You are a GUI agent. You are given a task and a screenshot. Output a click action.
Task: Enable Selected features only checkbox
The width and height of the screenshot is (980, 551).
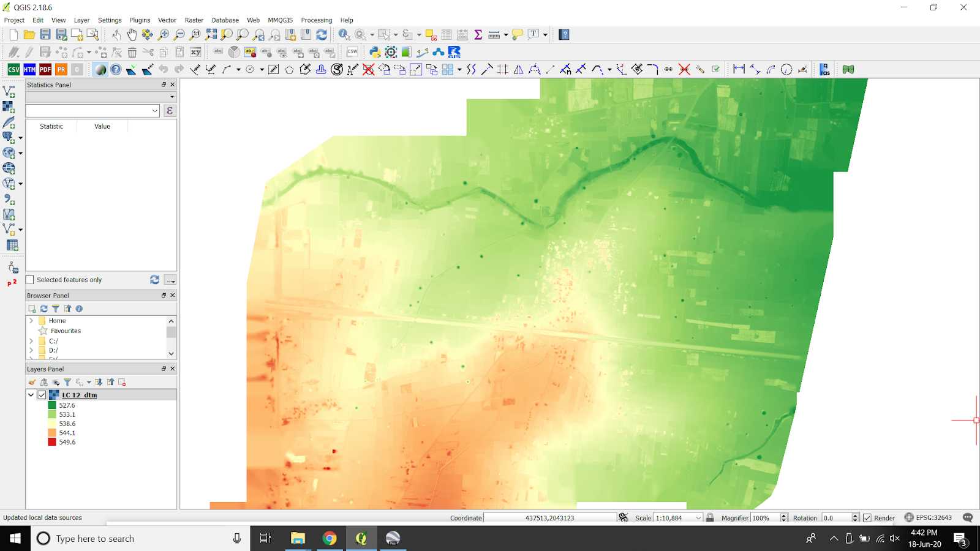[x=29, y=280]
